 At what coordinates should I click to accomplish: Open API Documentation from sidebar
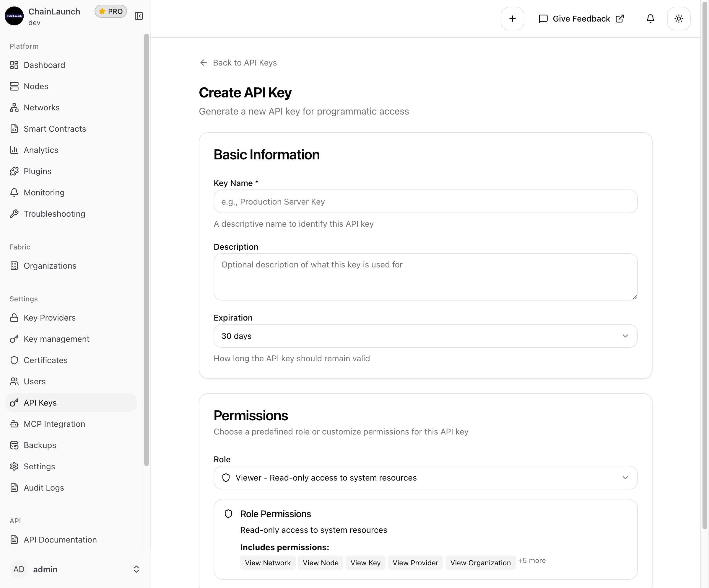click(x=60, y=540)
